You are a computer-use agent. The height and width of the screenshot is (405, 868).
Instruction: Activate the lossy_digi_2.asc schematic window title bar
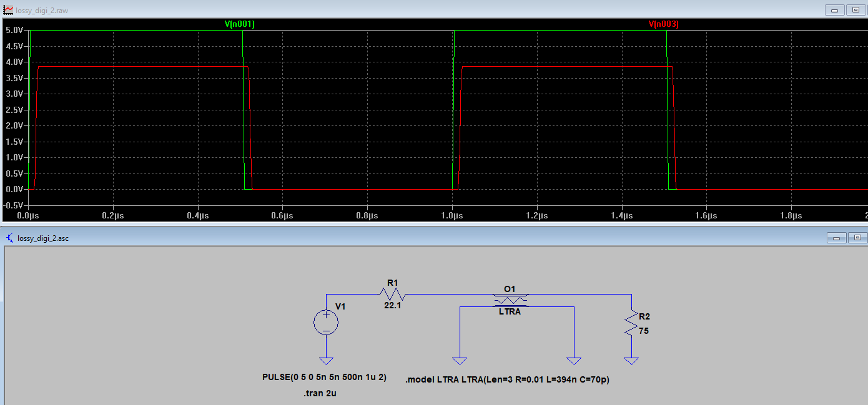click(x=375, y=238)
